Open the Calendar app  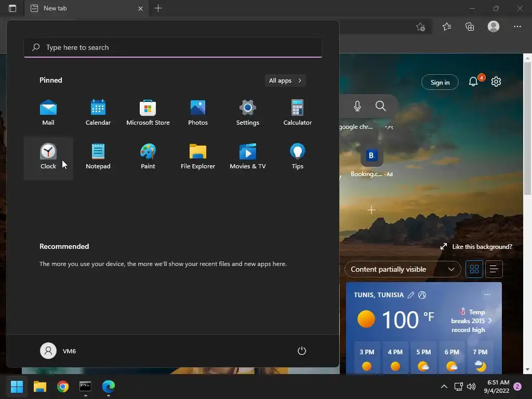98,113
